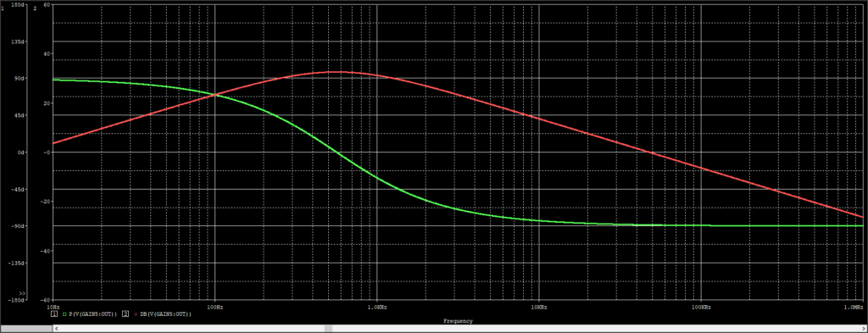Select the boxed axis number 2 in legend
The image size is (868, 333).
click(125, 314)
